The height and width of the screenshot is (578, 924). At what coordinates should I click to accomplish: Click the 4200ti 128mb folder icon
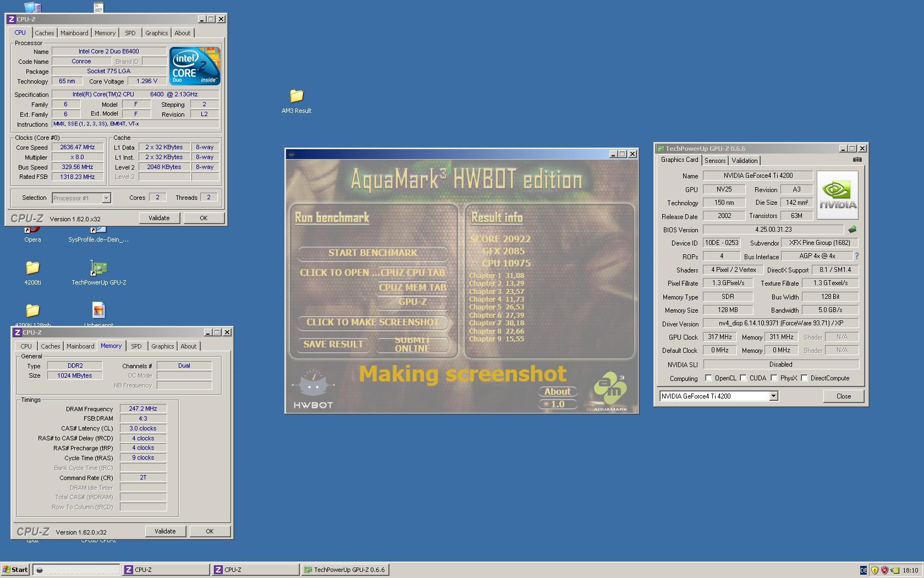tap(32, 310)
